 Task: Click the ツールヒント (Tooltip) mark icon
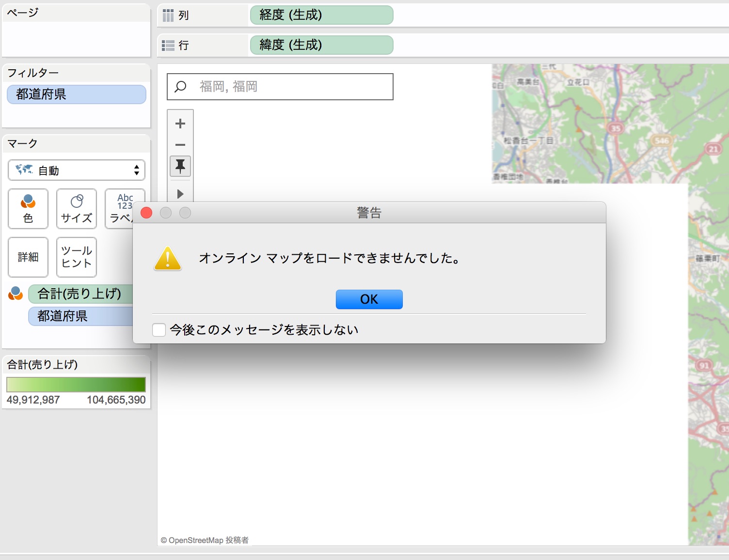[x=76, y=257]
